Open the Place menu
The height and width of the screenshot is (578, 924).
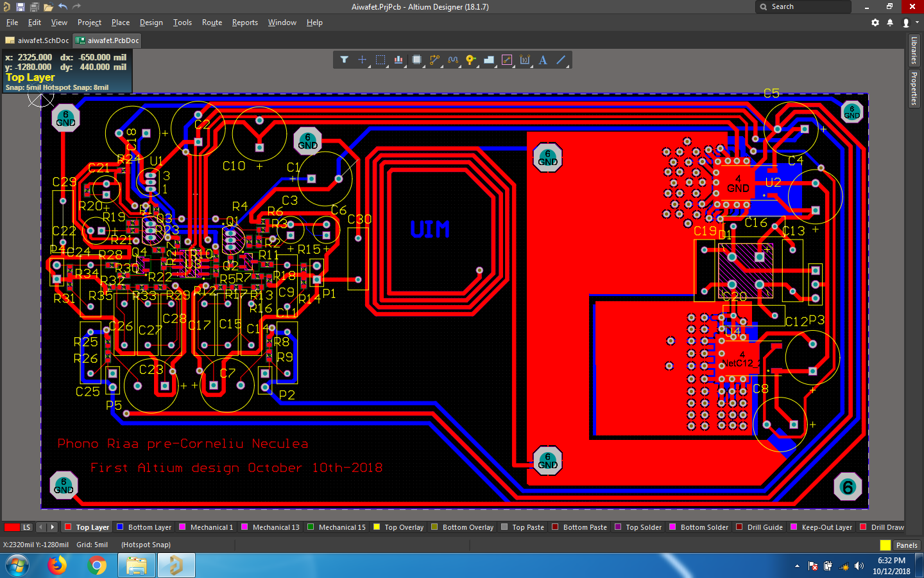(x=121, y=22)
